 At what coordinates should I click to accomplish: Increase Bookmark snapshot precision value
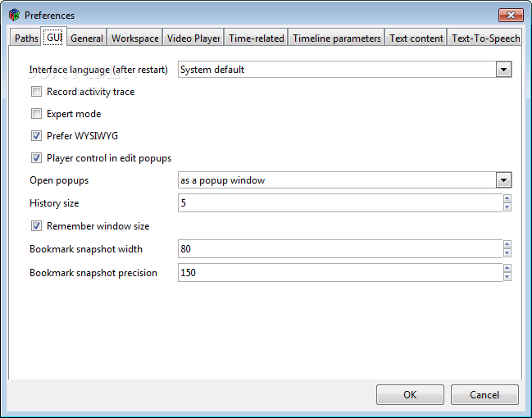(x=507, y=268)
